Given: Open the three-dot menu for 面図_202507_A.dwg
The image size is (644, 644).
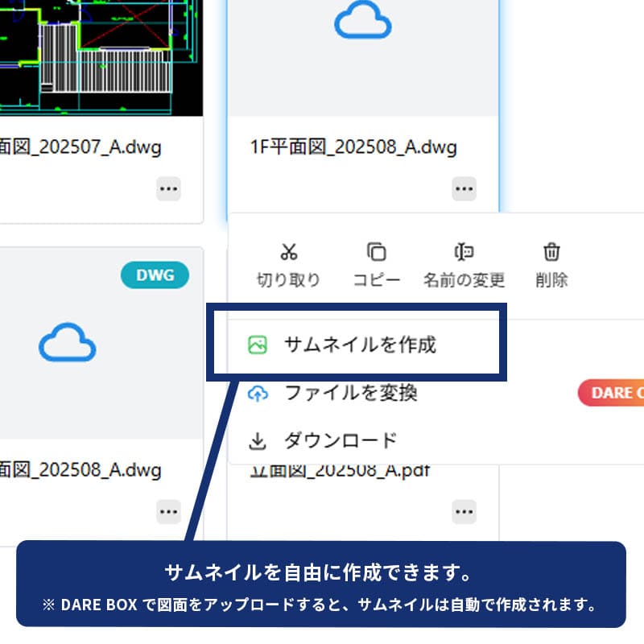Looking at the screenshot, I should [x=168, y=189].
